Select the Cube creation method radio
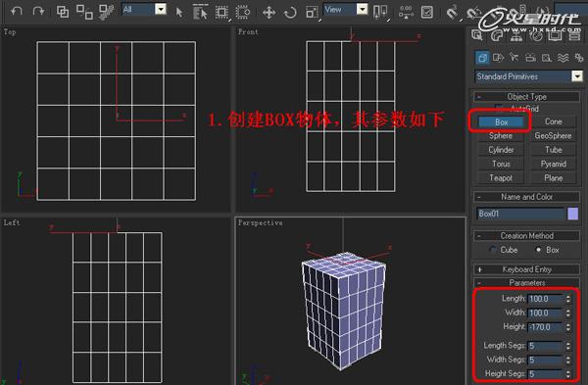 coord(494,250)
